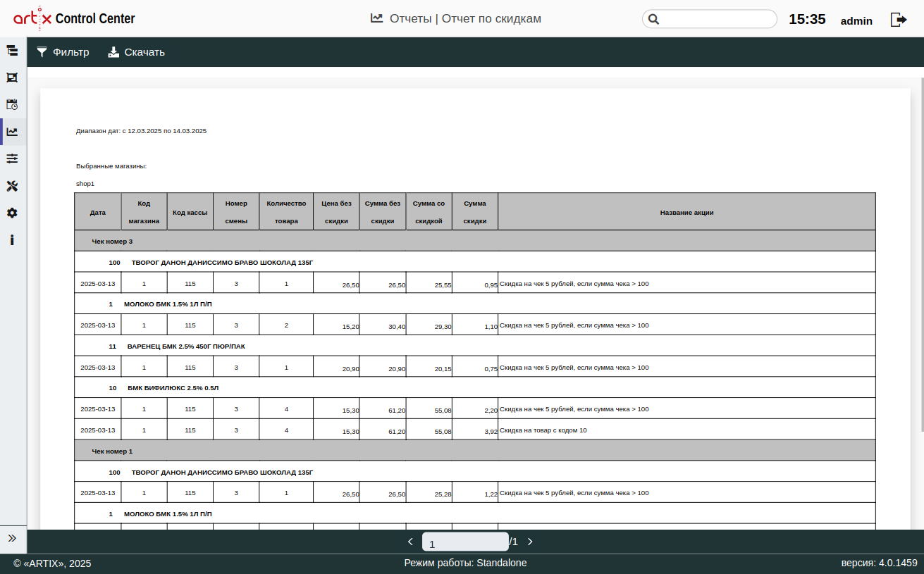
Task: Click the Чек номер 3 group row
Action: point(475,241)
